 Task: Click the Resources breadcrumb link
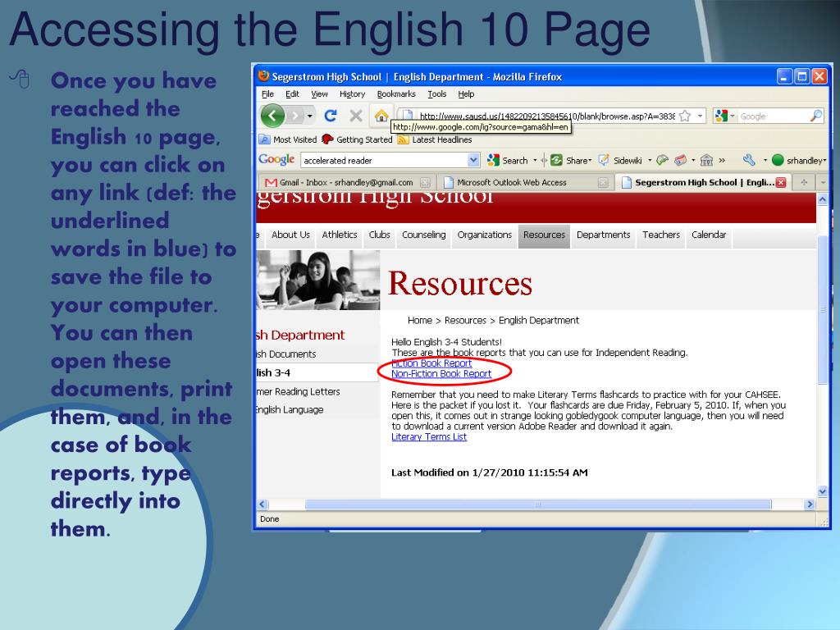465,321
